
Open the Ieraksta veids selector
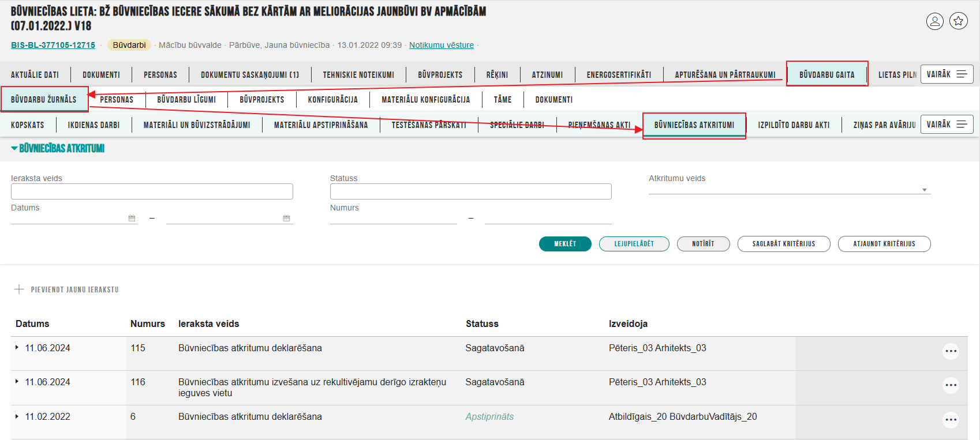152,191
